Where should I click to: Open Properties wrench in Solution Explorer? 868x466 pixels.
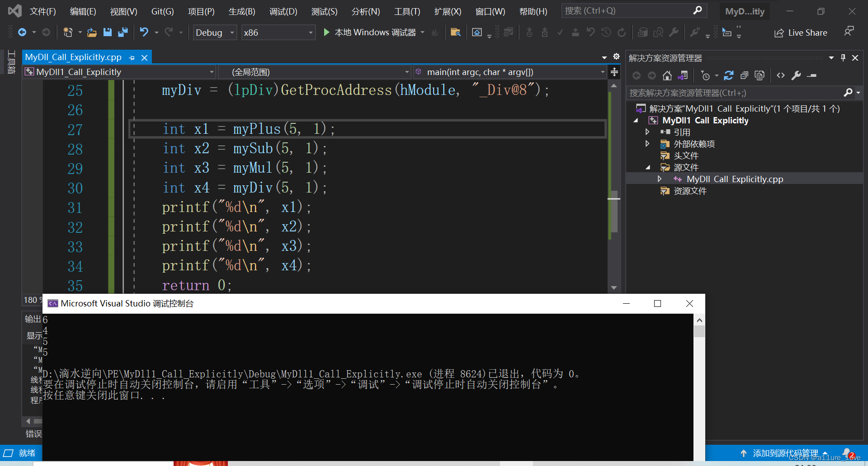click(796, 75)
